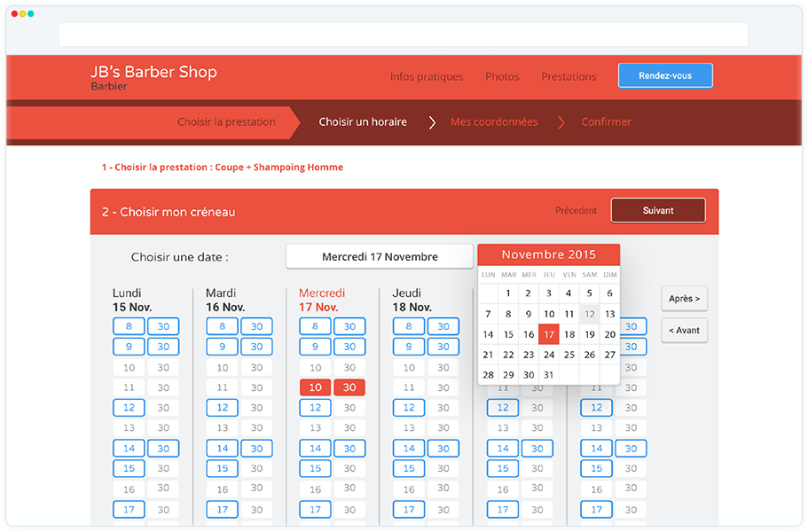Jump to the Confirmer step
The width and height of the screenshot is (808, 532).
606,122
